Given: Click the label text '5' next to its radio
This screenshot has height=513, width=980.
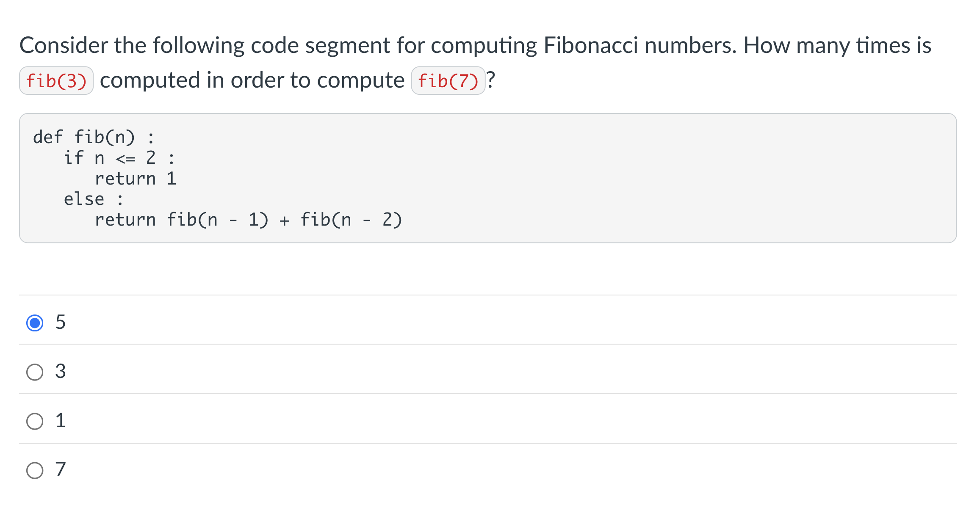Looking at the screenshot, I should pyautogui.click(x=61, y=323).
